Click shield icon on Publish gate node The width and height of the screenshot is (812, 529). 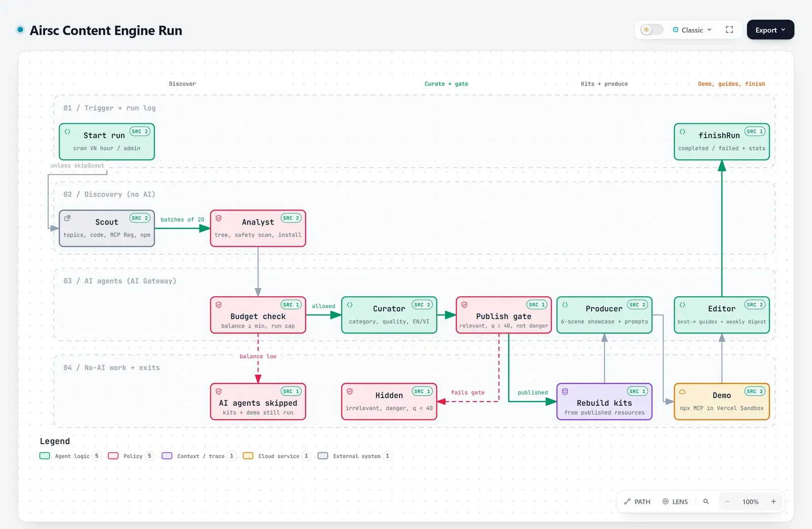click(x=464, y=305)
